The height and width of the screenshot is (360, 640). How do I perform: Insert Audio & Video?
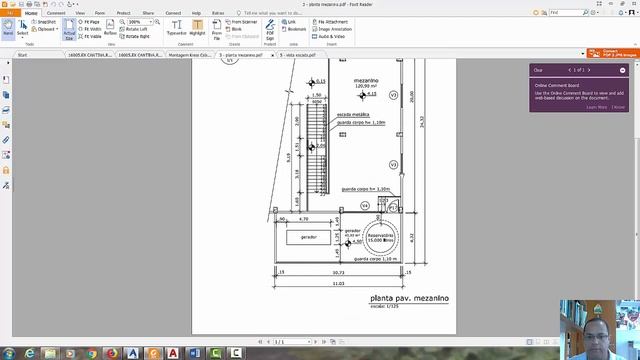[x=329, y=36]
